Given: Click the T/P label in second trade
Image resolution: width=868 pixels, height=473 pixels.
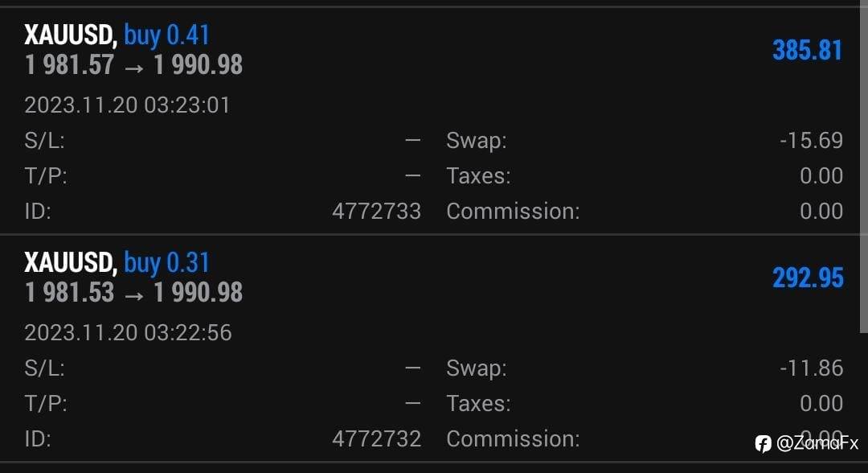Looking at the screenshot, I should point(45,404).
